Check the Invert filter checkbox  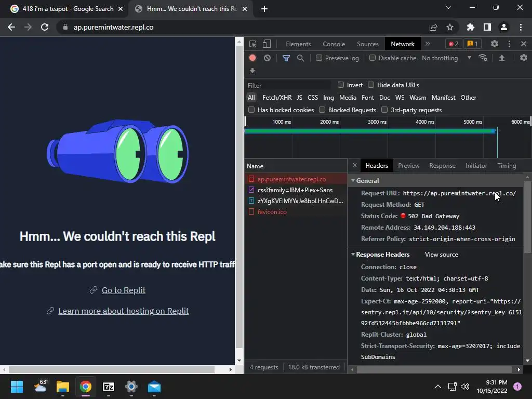click(341, 85)
